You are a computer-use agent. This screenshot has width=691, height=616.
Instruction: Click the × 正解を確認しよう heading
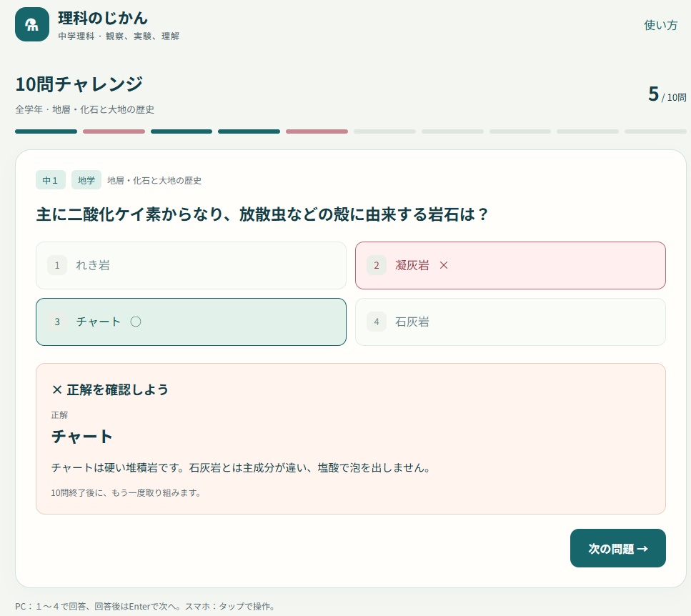point(110,389)
